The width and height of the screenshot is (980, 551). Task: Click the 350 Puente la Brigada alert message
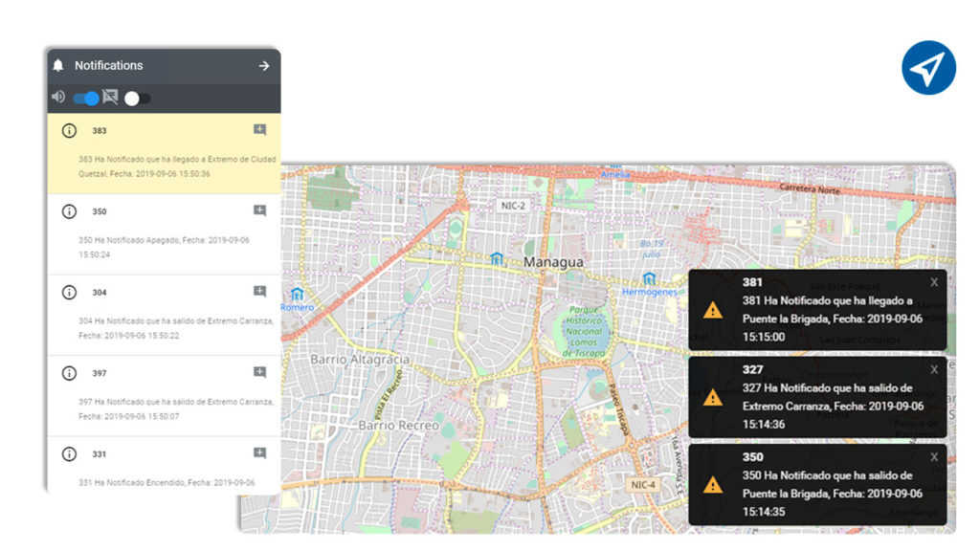click(832, 494)
